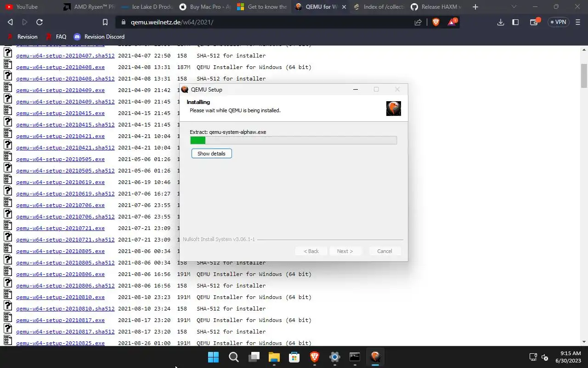Download qemu-w64-setup-20210619.exe

[x=60, y=182]
